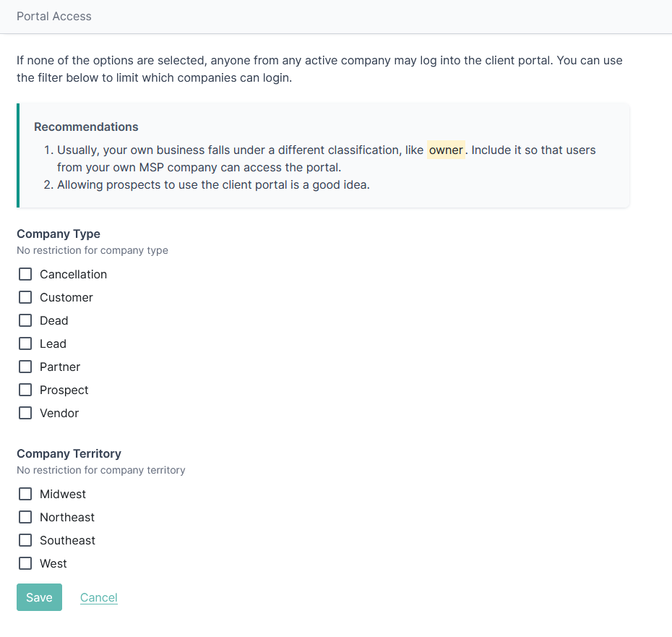Select the Southeast territory checkbox

point(25,540)
